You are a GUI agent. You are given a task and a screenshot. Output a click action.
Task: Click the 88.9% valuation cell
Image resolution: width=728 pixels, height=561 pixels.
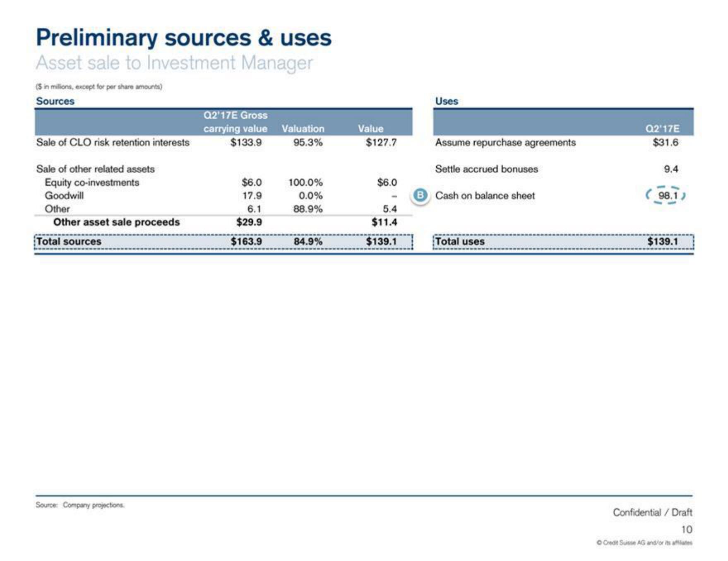coord(308,209)
